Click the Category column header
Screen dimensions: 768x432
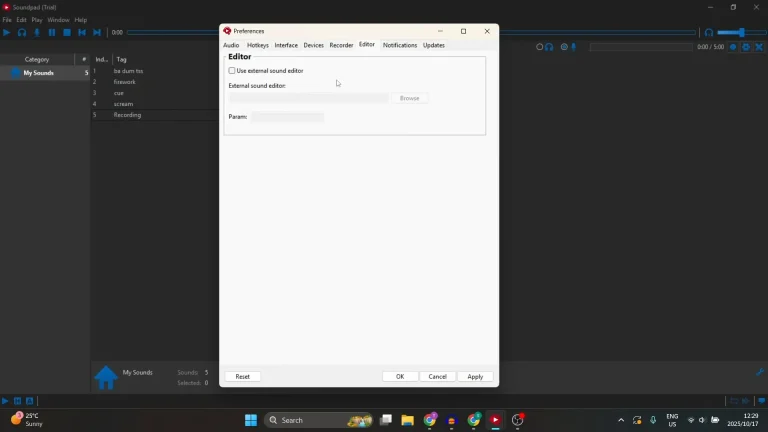(37, 59)
